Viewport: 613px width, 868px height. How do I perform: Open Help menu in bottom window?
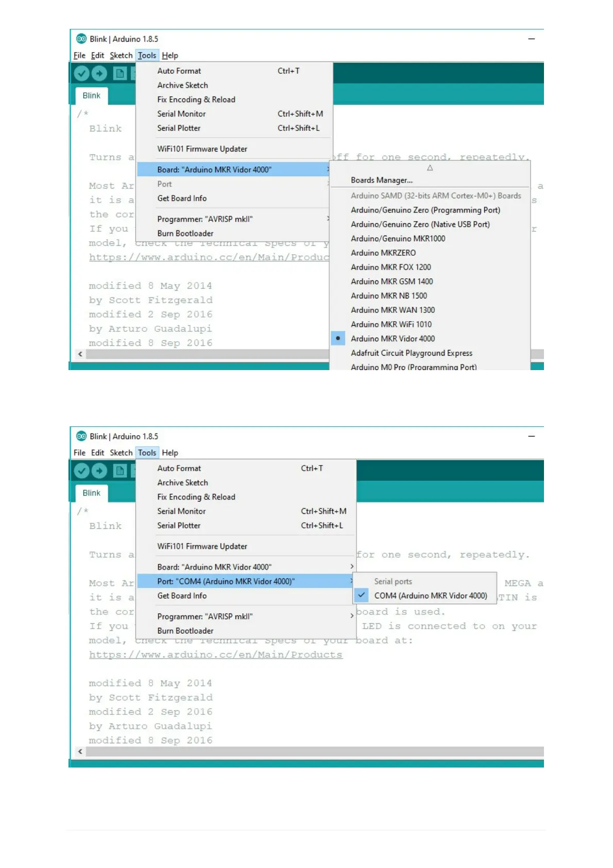(170, 453)
